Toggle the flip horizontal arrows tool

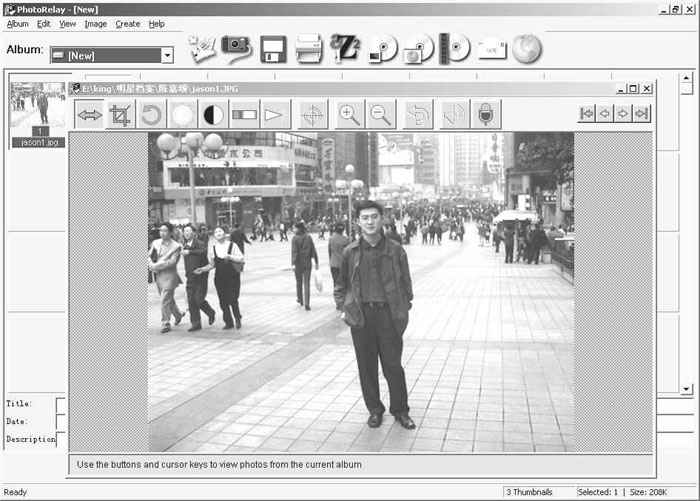click(x=90, y=115)
